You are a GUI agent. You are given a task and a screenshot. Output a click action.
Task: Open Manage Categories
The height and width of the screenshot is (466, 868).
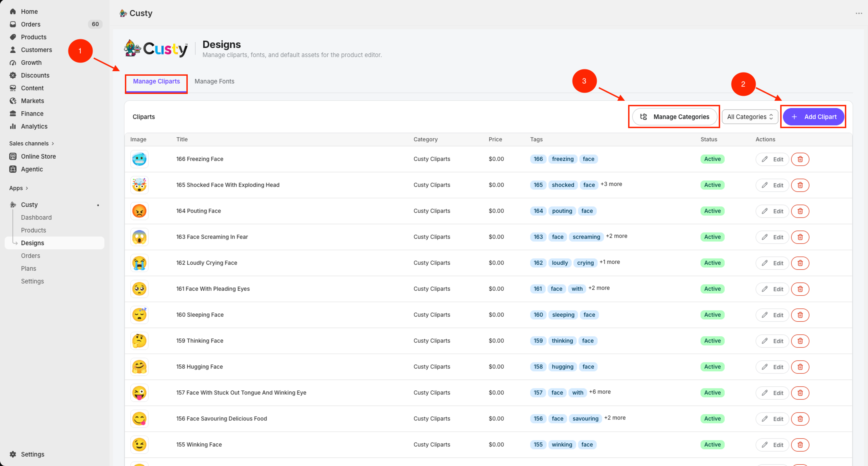(x=675, y=117)
